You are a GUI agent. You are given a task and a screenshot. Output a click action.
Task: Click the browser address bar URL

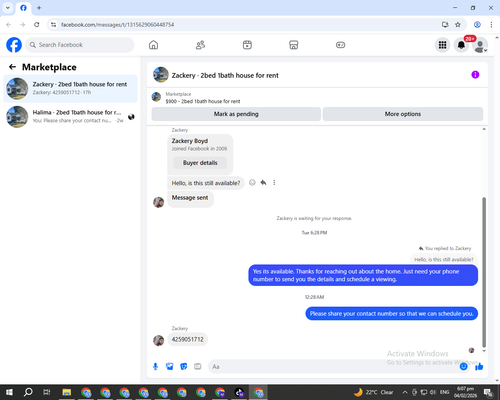pyautogui.click(x=117, y=25)
